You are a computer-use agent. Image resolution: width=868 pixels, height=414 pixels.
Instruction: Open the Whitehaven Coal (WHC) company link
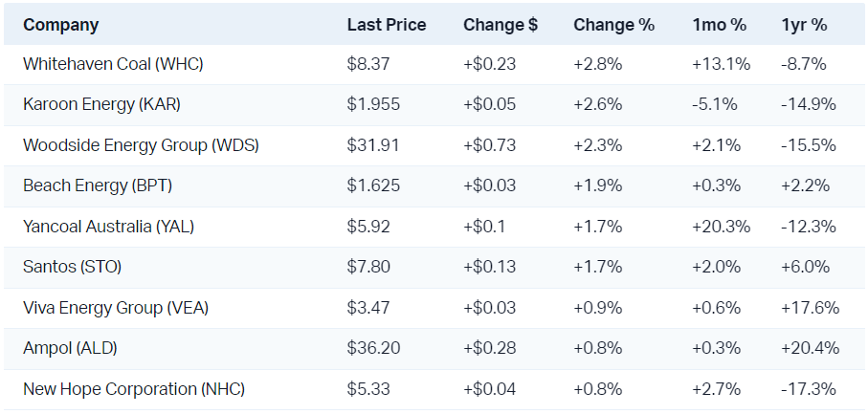click(113, 65)
